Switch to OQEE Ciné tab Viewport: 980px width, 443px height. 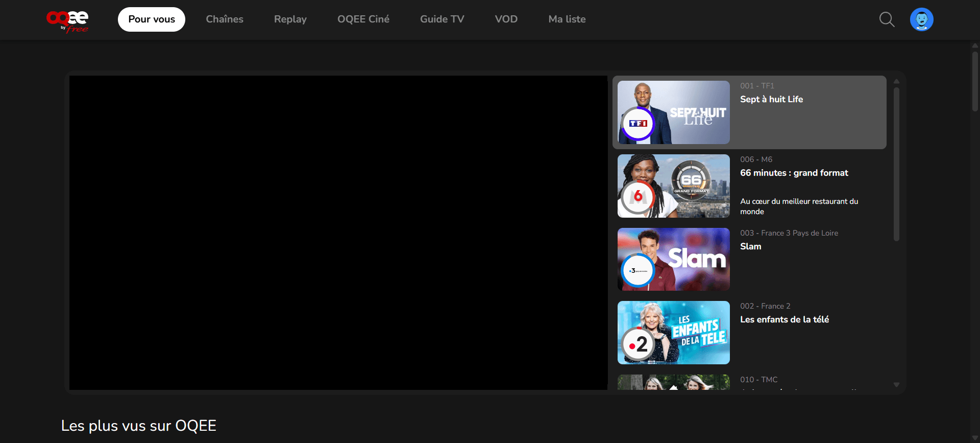363,19
